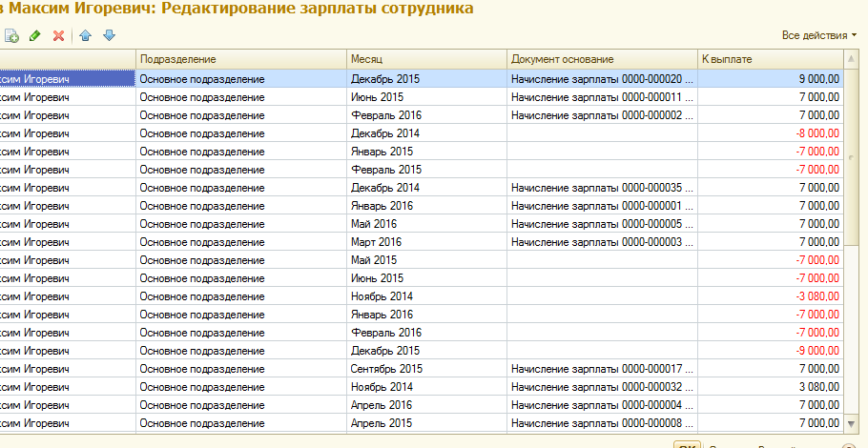Click the Документ основание column header
Image resolution: width=868 pixels, height=448 pixels.
[x=601, y=59]
